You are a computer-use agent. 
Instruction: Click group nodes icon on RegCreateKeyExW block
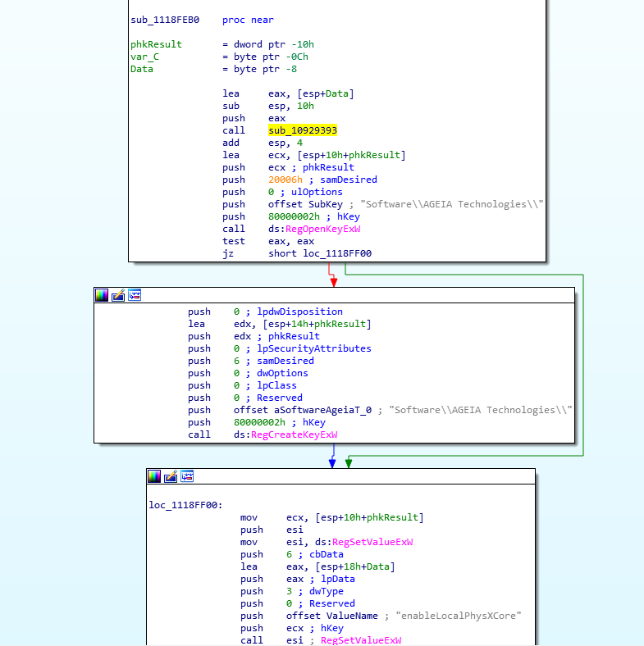point(135,295)
